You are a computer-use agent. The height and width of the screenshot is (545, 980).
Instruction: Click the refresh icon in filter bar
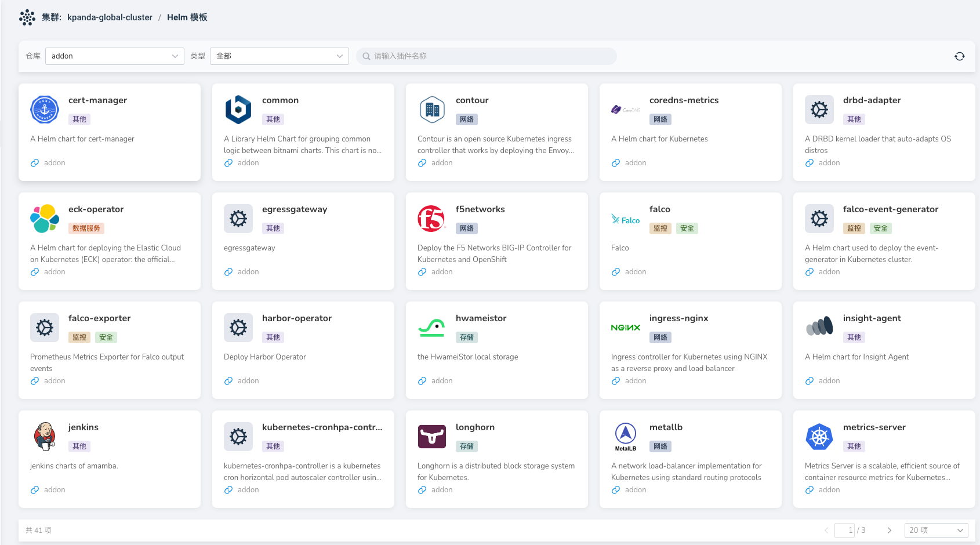pyautogui.click(x=960, y=56)
